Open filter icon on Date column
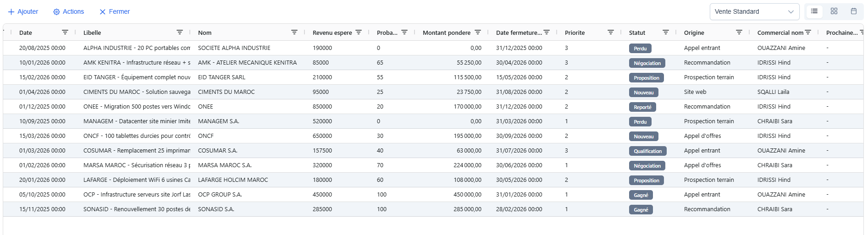Image resolution: width=868 pixels, height=235 pixels. [65, 33]
